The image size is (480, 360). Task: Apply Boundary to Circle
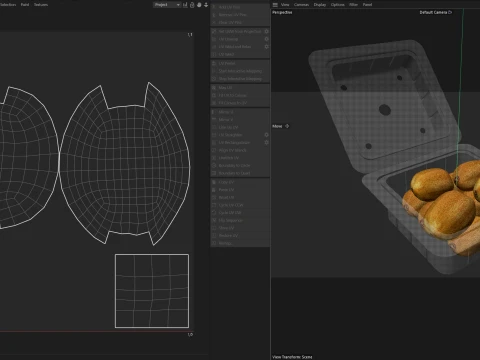(240, 166)
